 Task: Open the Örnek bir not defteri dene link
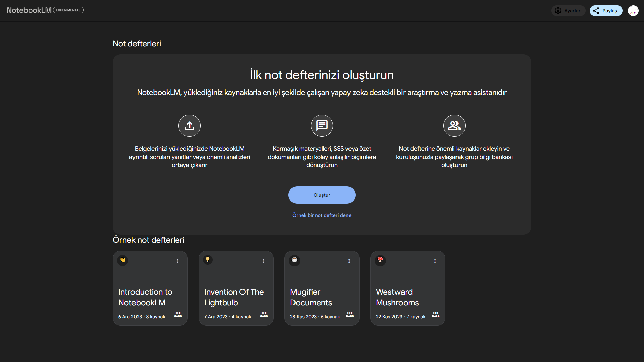[x=322, y=215]
